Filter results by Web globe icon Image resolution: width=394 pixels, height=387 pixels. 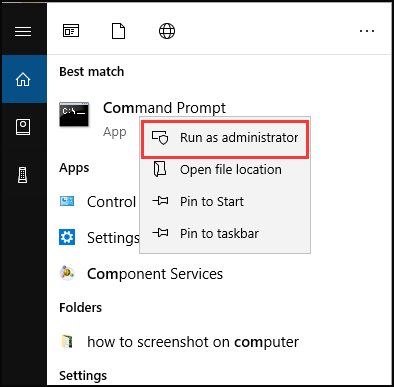point(167,31)
